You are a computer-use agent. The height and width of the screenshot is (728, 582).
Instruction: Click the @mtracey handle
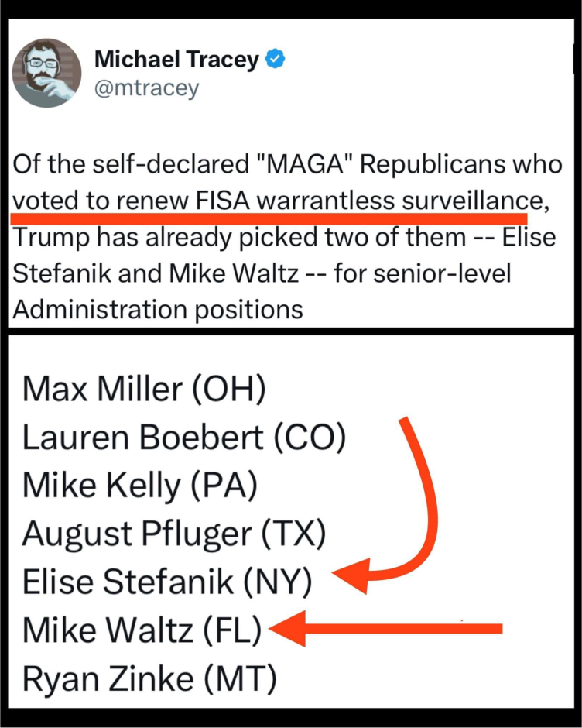tap(146, 88)
